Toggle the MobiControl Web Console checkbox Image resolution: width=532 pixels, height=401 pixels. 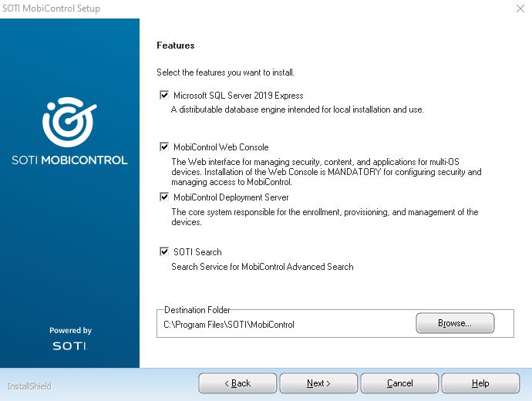point(163,147)
